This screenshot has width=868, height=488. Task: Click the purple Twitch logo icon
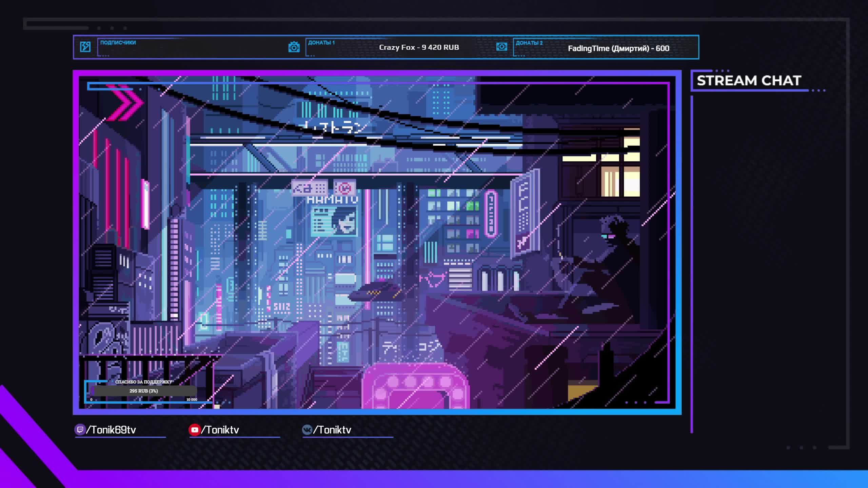(80, 430)
